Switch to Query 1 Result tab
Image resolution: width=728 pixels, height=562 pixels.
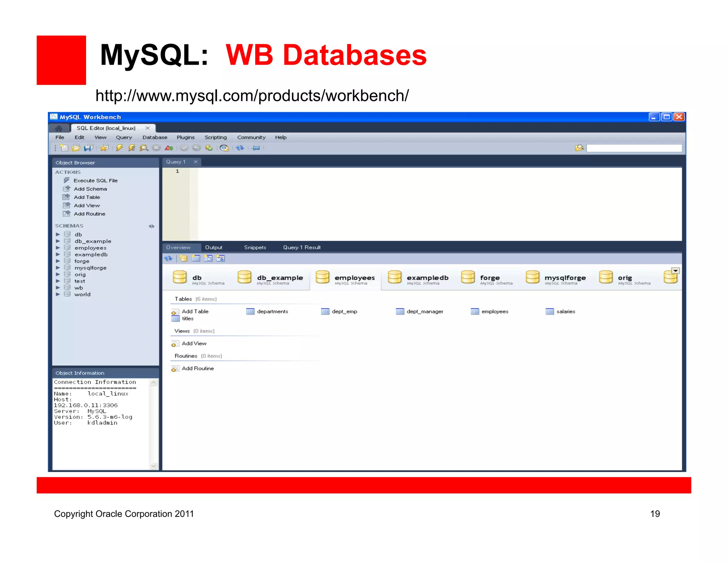[x=302, y=248]
